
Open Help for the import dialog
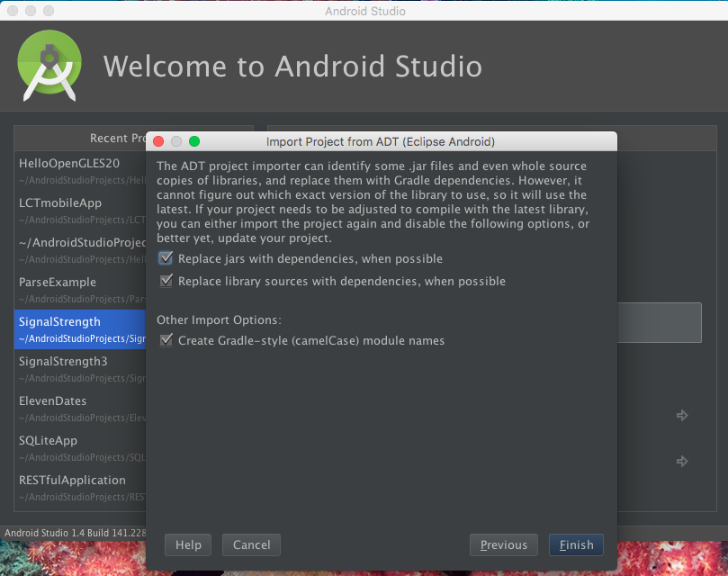188,544
